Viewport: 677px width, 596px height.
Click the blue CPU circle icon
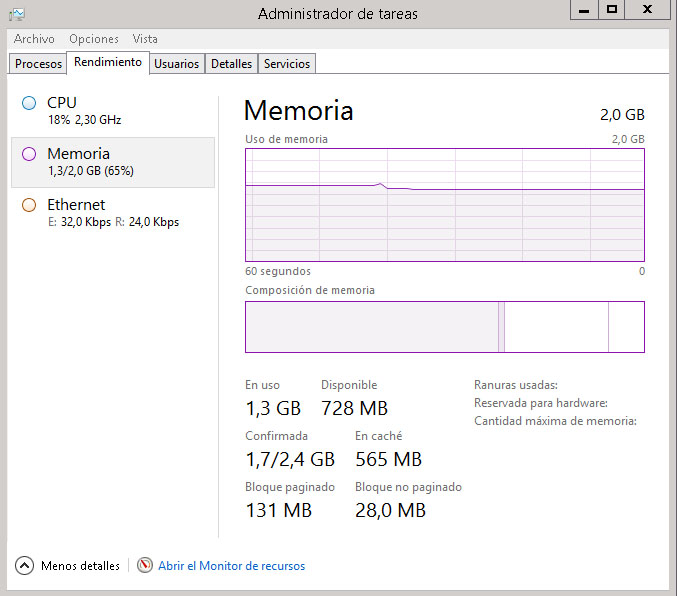[x=28, y=103]
